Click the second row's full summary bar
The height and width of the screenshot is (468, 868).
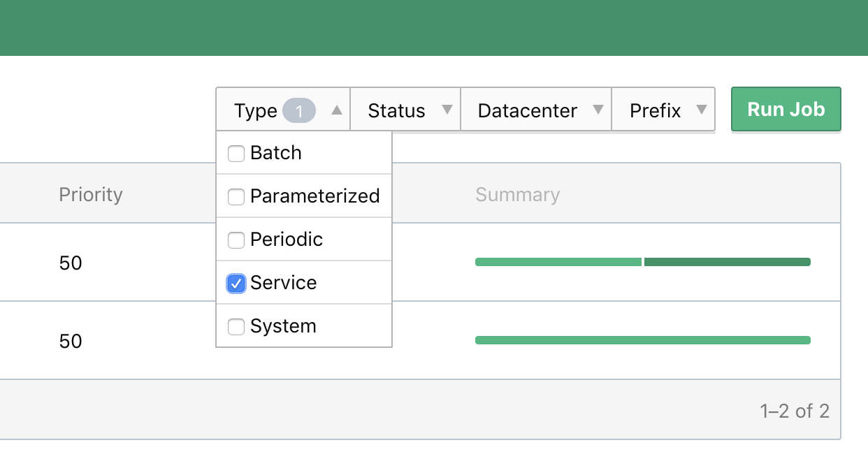pos(642,340)
